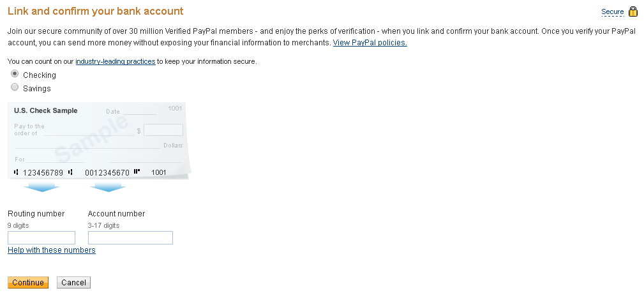Open Help with these numbers link
Screen dimensions: 644x300
point(52,250)
